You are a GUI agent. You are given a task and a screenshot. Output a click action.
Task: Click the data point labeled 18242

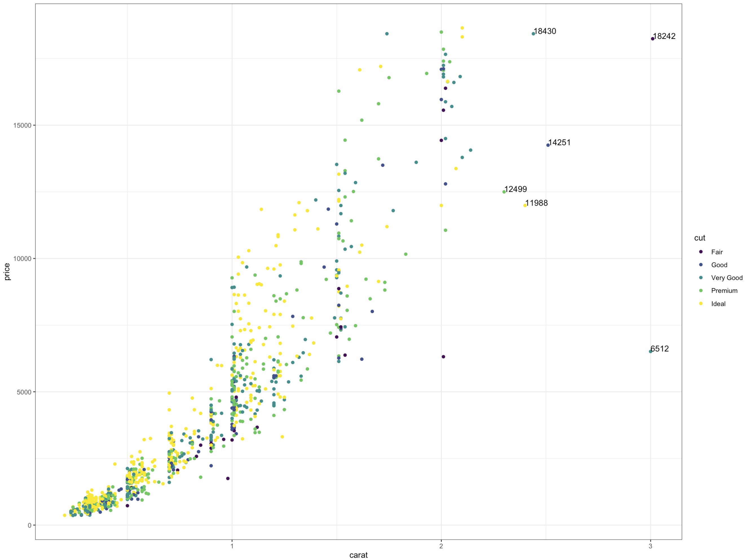tap(652, 39)
